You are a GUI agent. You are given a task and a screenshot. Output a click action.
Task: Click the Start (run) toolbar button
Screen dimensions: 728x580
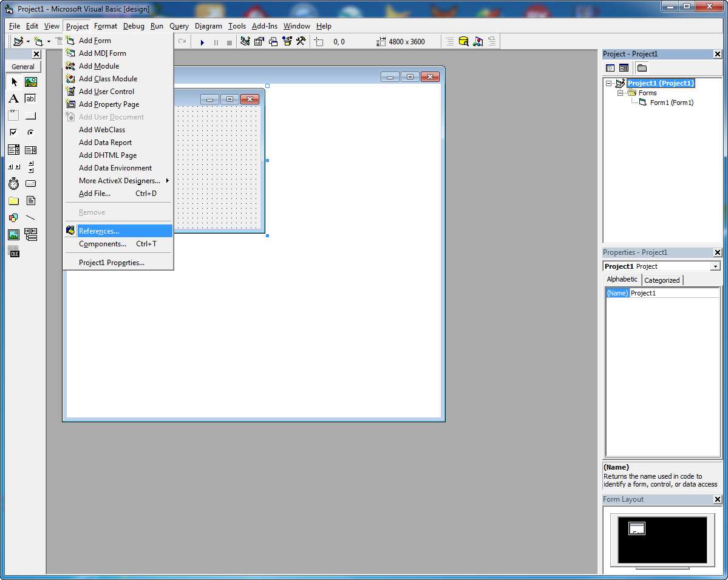tap(202, 42)
